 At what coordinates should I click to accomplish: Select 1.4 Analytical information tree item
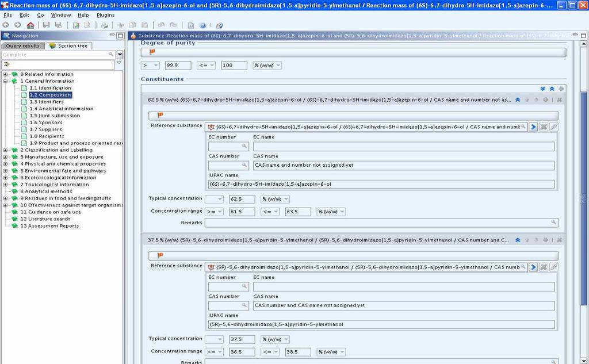pos(62,109)
